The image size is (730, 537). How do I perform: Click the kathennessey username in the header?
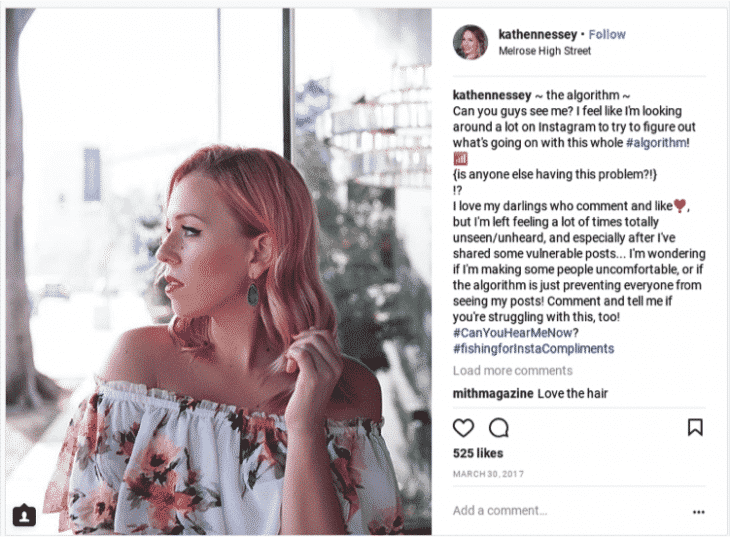click(x=538, y=34)
